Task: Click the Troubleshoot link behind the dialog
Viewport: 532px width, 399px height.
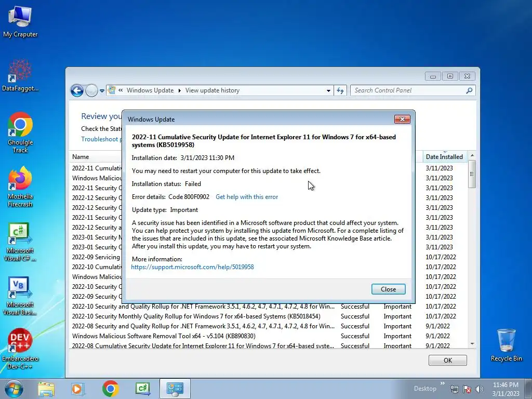Action: [101, 139]
